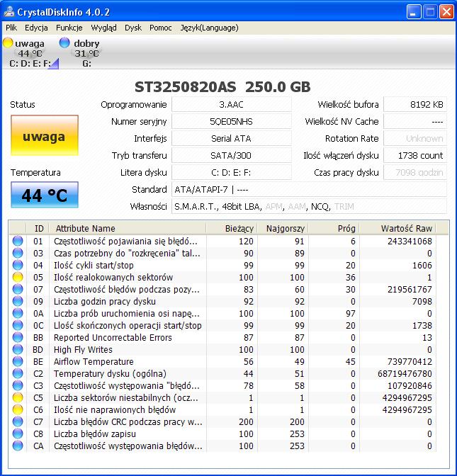Click the Serial ATA interface field

(232, 139)
